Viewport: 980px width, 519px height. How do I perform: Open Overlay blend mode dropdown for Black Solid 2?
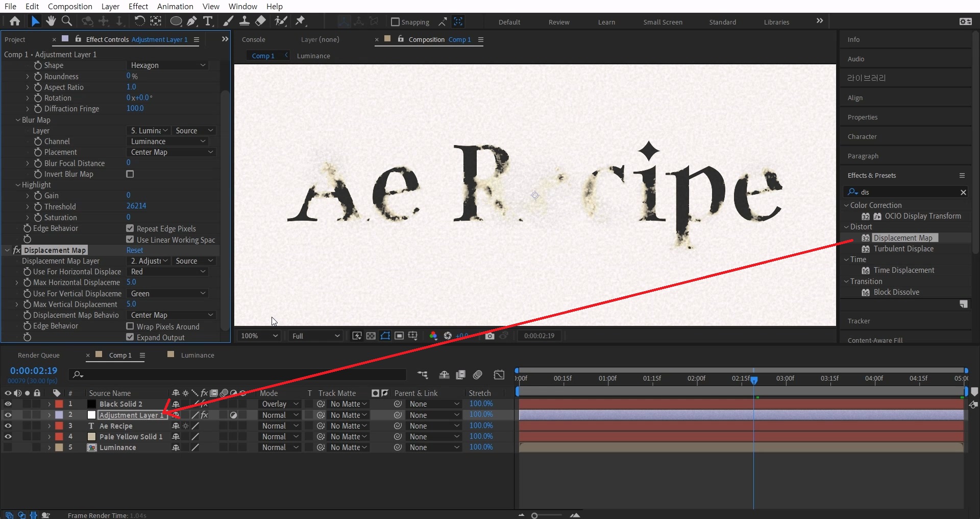(x=280, y=404)
